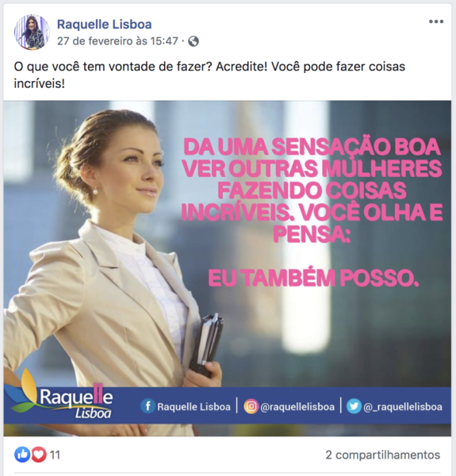
Task: Click the red heart reaction icon
Action: point(39,455)
